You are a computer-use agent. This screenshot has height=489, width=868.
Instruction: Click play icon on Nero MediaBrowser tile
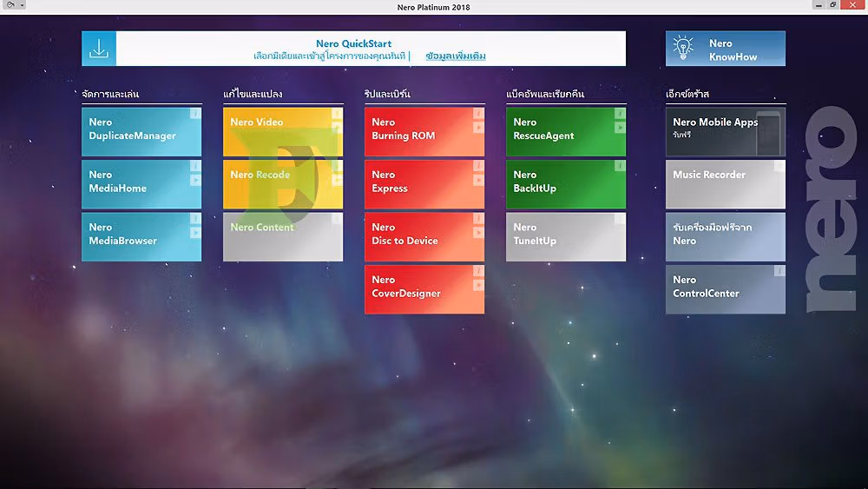[x=195, y=233]
